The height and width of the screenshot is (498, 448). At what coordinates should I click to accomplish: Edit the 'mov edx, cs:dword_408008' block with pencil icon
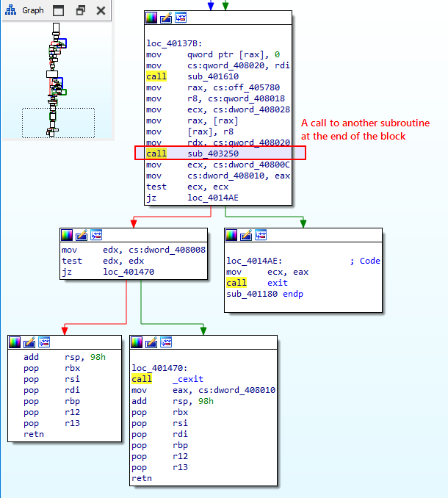coord(82,235)
